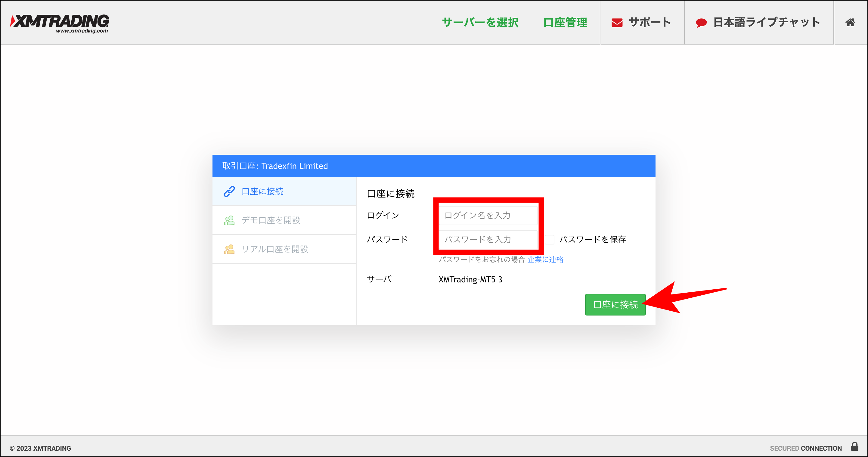868x457 pixels.
Task: Select リアル口座を開設 in the sidebar
Action: [x=276, y=249]
